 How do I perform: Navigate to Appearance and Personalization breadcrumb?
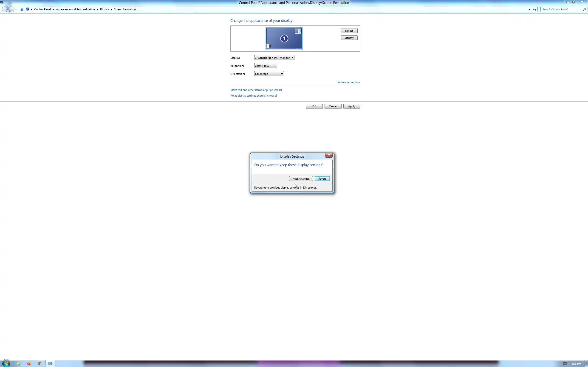[x=75, y=9]
